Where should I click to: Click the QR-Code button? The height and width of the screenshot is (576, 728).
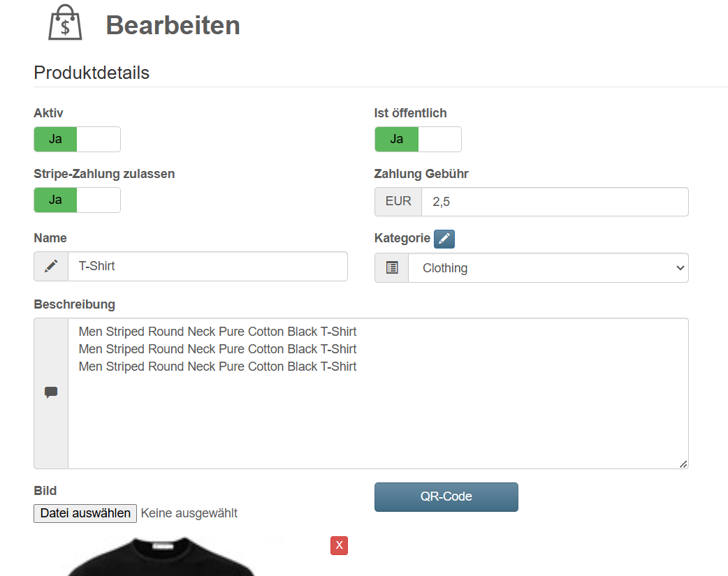pos(446,497)
